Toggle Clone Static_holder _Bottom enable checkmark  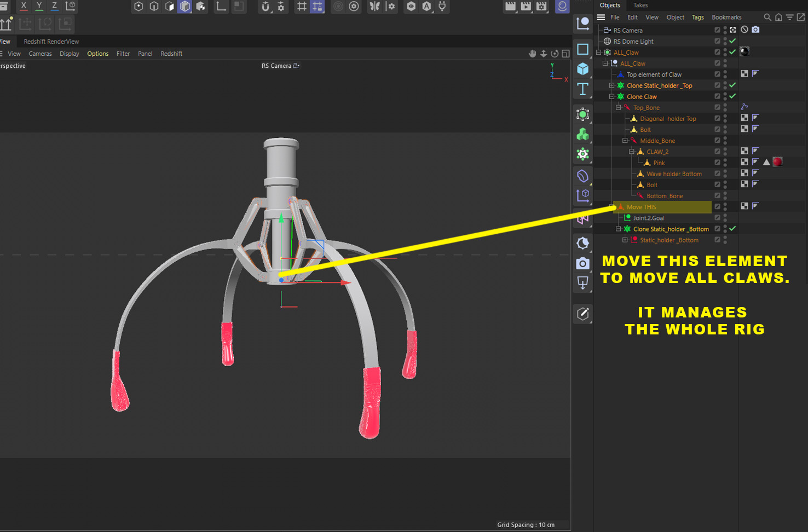[732, 229]
